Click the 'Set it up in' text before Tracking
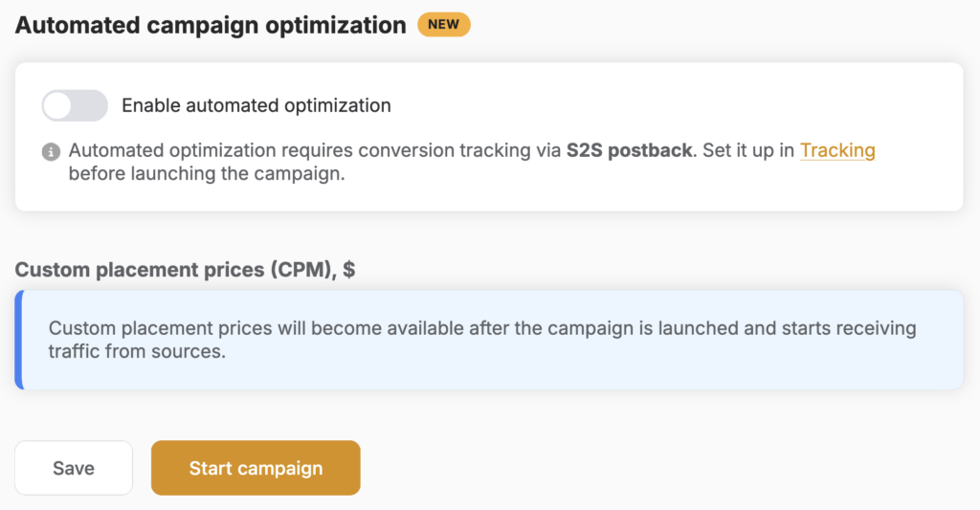Screen dimensions: 980x510 748,150
